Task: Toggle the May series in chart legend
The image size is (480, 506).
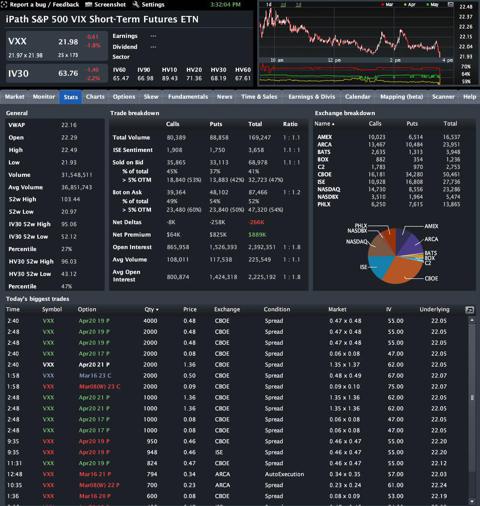Action: coord(432,5)
